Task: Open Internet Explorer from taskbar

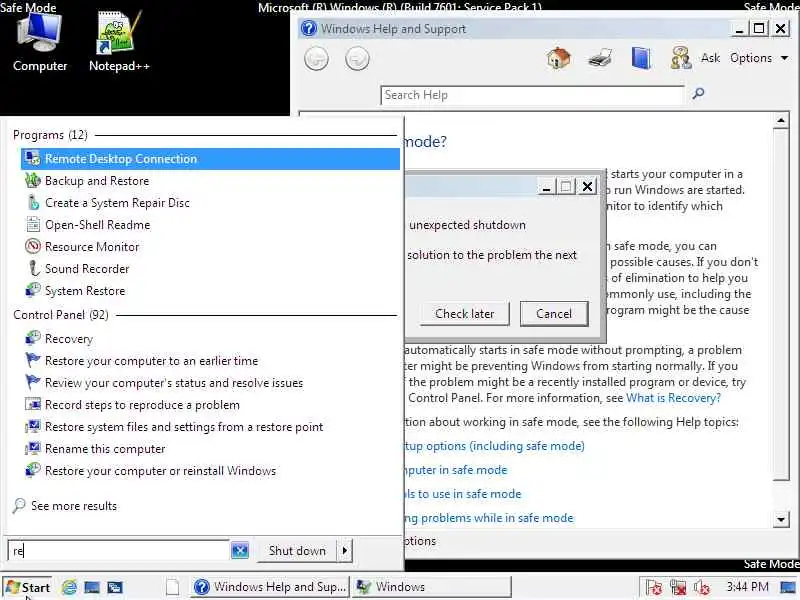Action: pos(69,587)
